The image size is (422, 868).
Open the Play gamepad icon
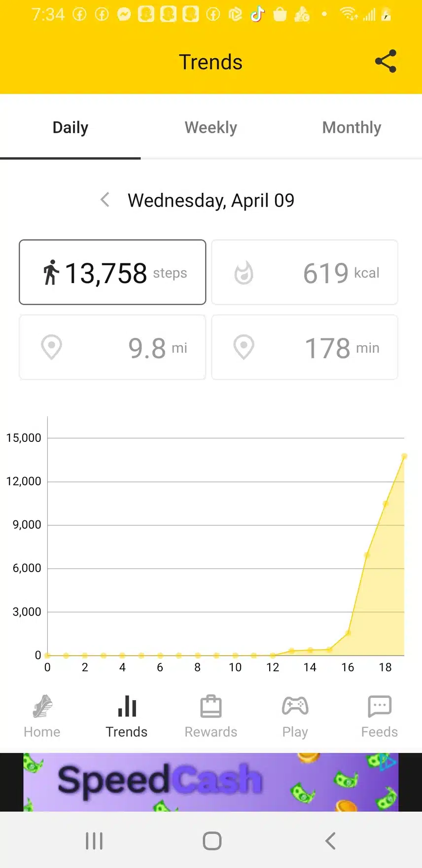[x=295, y=706]
